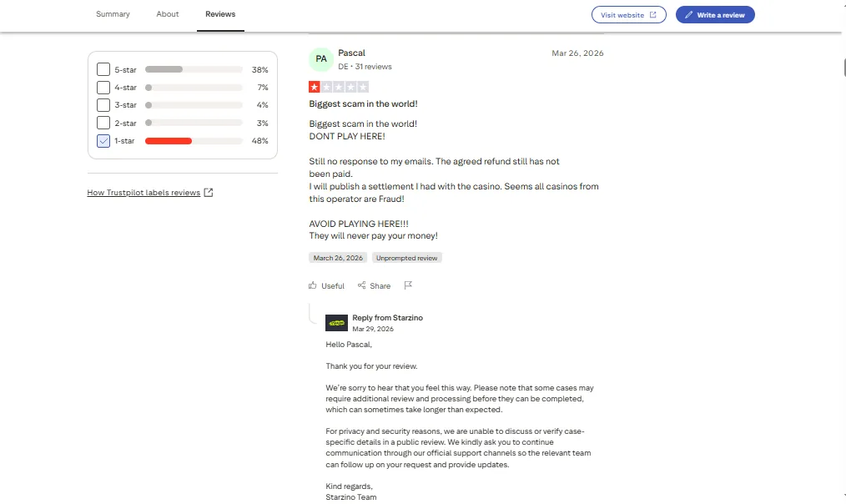
Task: Click the 4-star rating bar
Action: tap(194, 88)
